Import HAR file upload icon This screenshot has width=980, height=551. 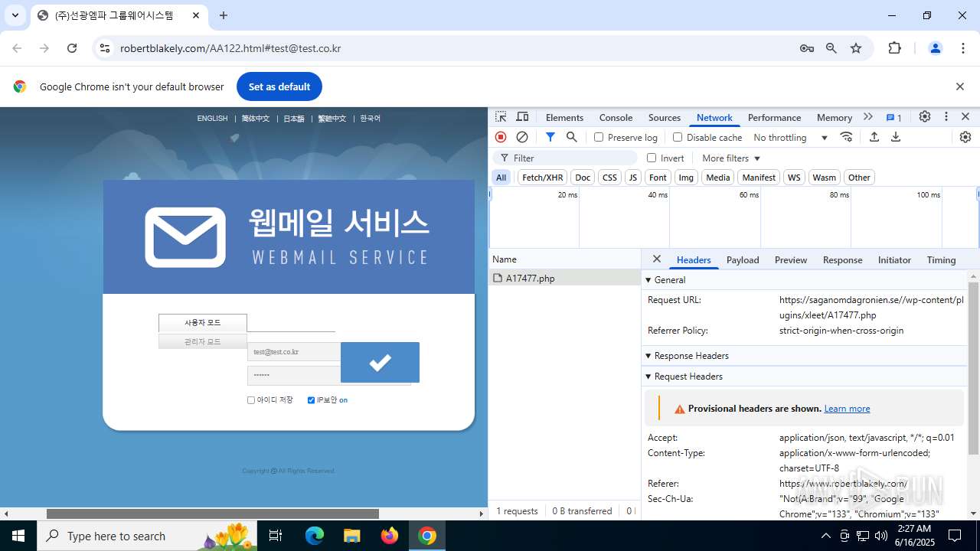(874, 137)
